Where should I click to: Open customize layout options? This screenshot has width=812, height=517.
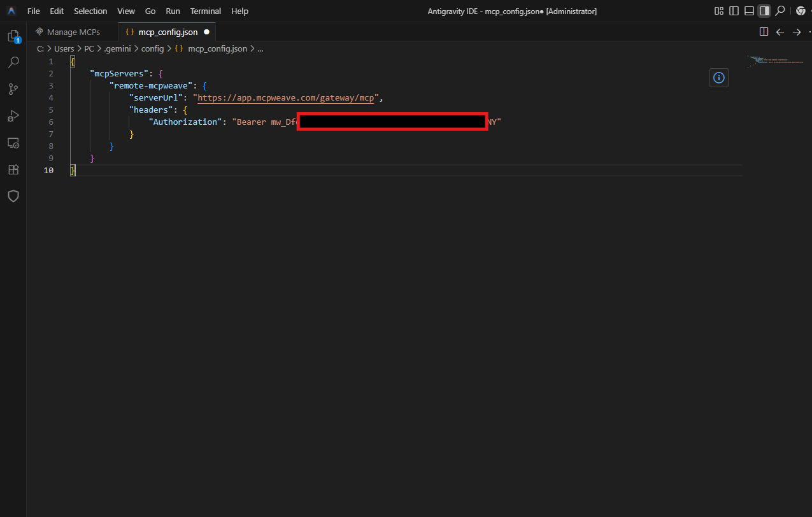tap(719, 11)
